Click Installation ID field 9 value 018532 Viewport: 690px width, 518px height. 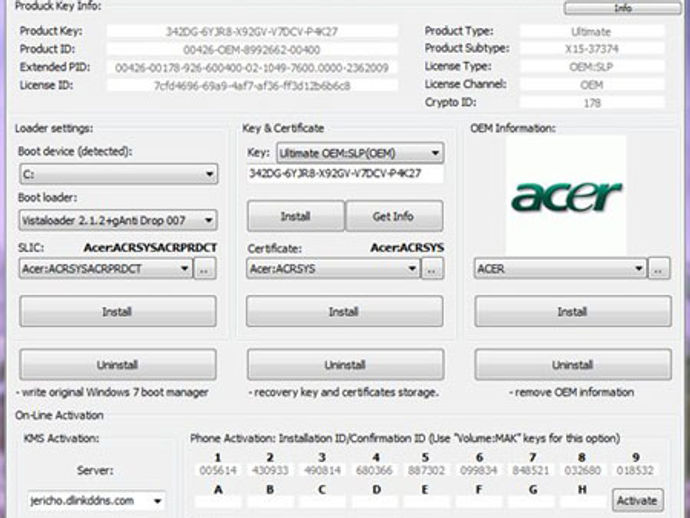635,470
